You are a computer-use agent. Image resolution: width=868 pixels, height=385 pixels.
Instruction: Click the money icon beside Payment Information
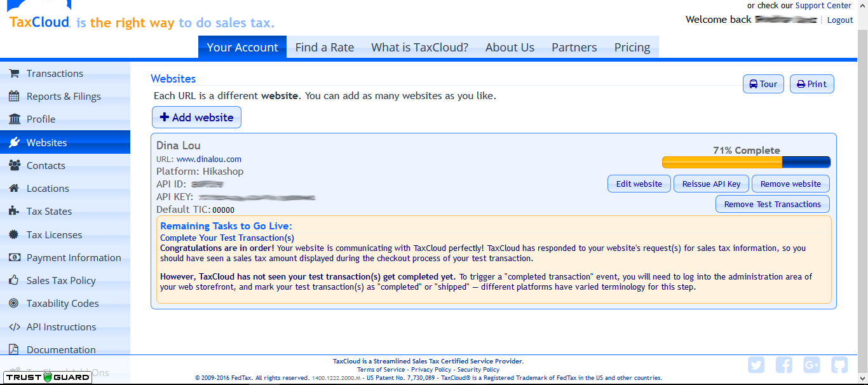[15, 258]
